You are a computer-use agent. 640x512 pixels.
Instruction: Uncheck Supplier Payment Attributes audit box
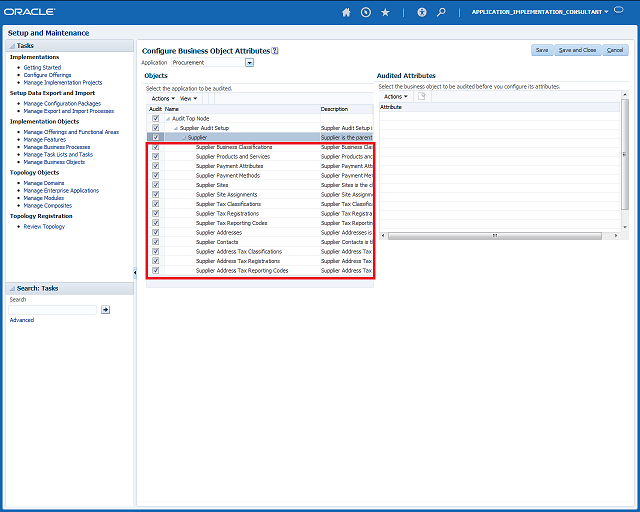point(156,166)
